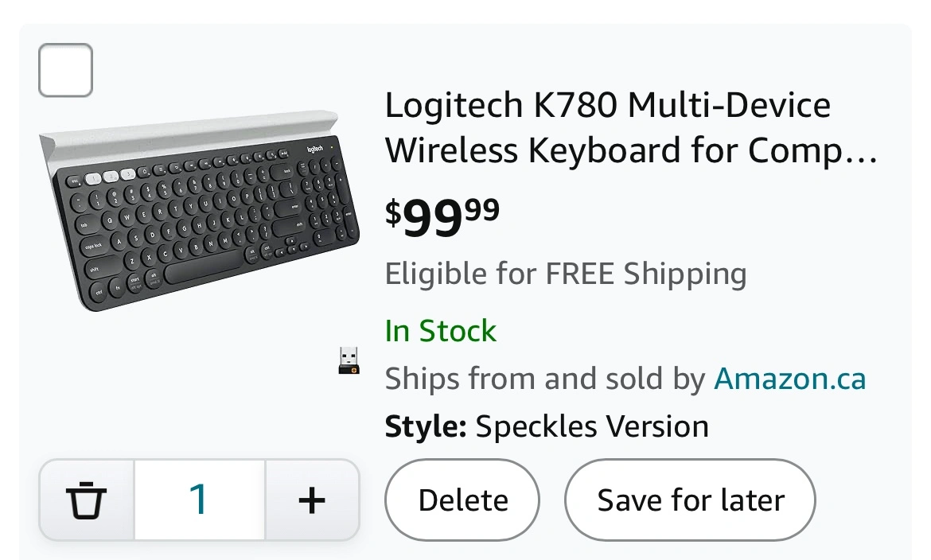The height and width of the screenshot is (560, 931).
Task: Open the Logitech K780 product title link
Action: (x=630, y=127)
